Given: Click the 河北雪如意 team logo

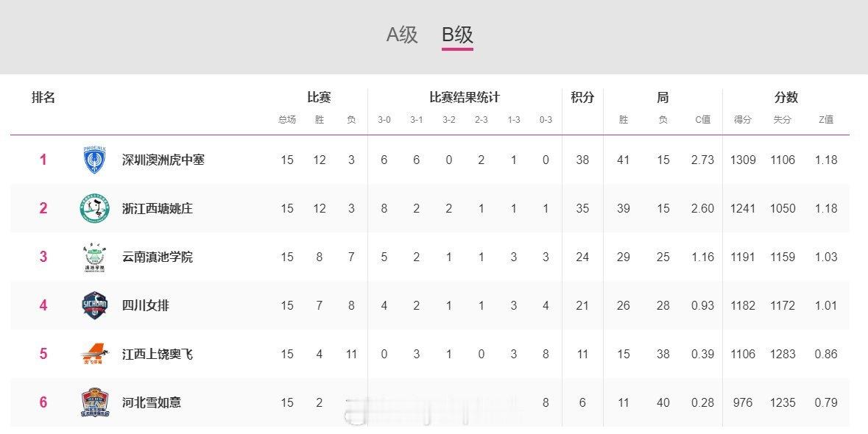Looking at the screenshot, I should click(95, 402).
